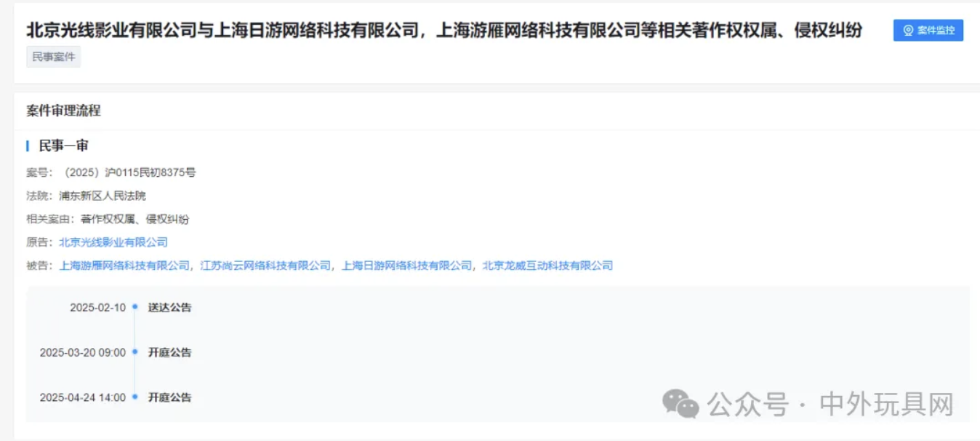
Task: Click the 案件审理流程 section header
Action: [x=64, y=111]
